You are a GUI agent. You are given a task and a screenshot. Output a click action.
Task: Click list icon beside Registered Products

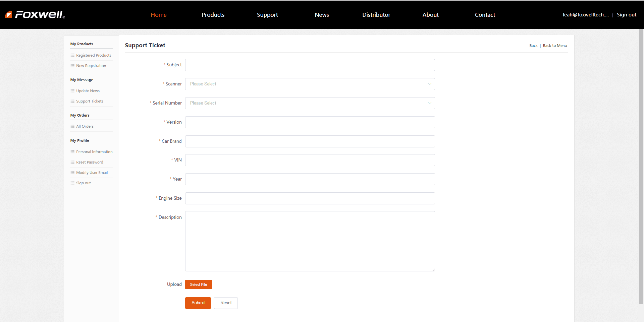coord(72,55)
